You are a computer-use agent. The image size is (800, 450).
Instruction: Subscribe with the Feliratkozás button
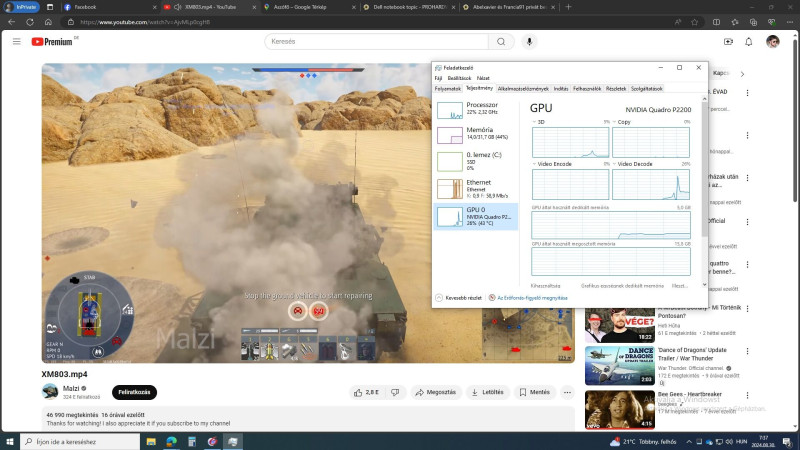(x=134, y=392)
